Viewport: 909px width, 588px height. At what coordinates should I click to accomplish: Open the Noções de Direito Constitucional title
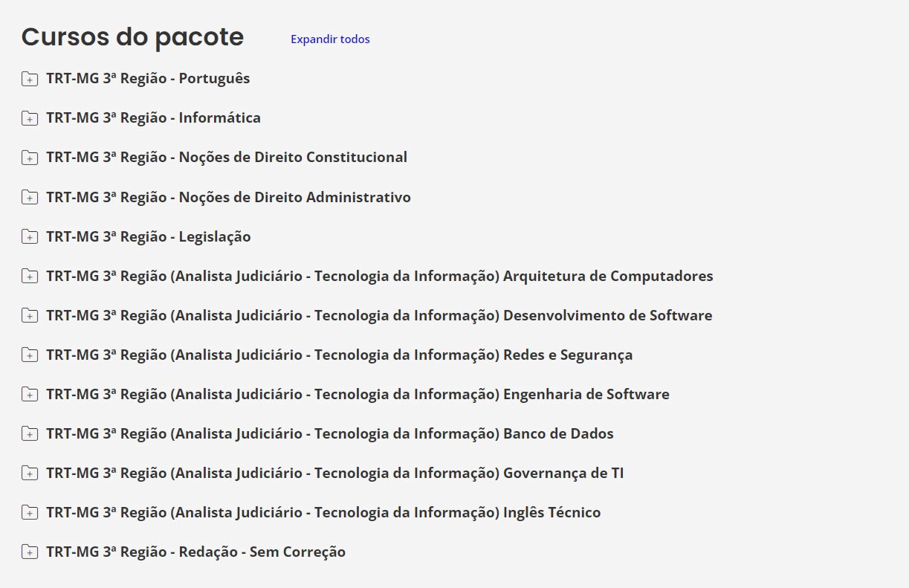coord(227,157)
